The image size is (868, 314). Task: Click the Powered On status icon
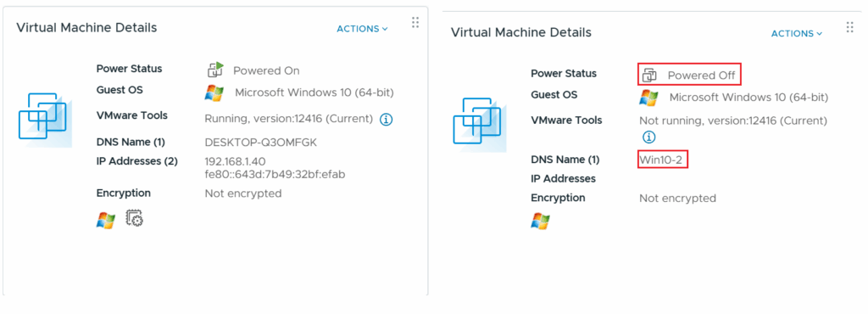click(214, 70)
